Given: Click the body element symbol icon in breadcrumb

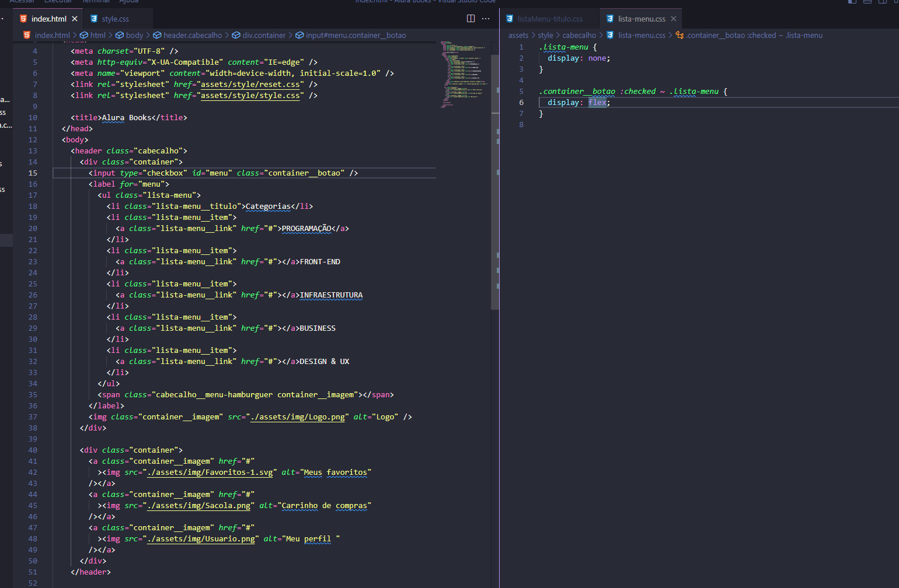Looking at the screenshot, I should point(120,35).
